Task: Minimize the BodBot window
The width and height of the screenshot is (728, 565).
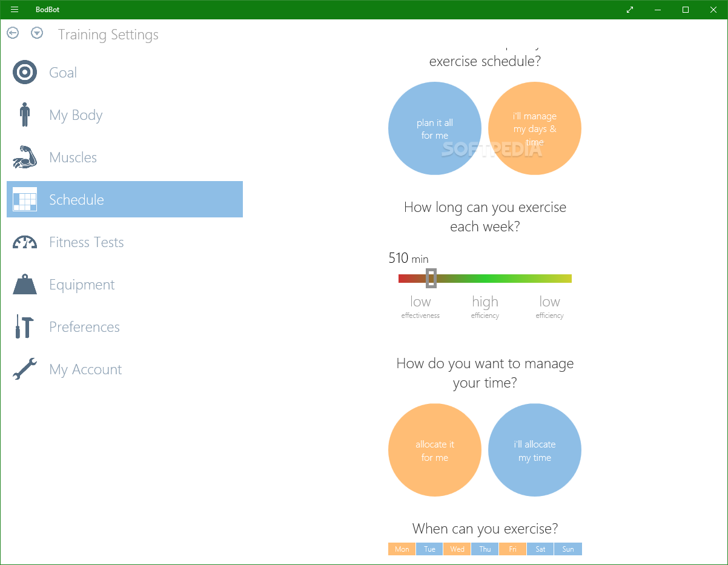Action: 658,10
